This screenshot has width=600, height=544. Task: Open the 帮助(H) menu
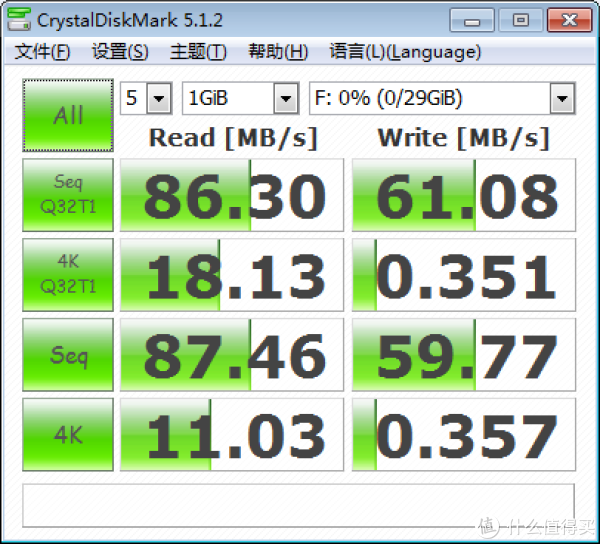click(278, 52)
